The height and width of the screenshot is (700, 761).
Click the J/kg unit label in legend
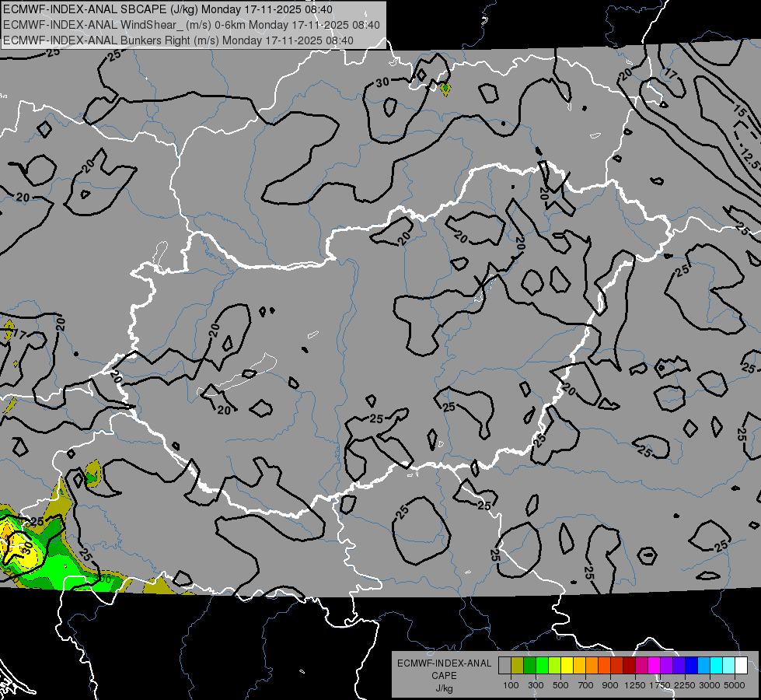444,688
